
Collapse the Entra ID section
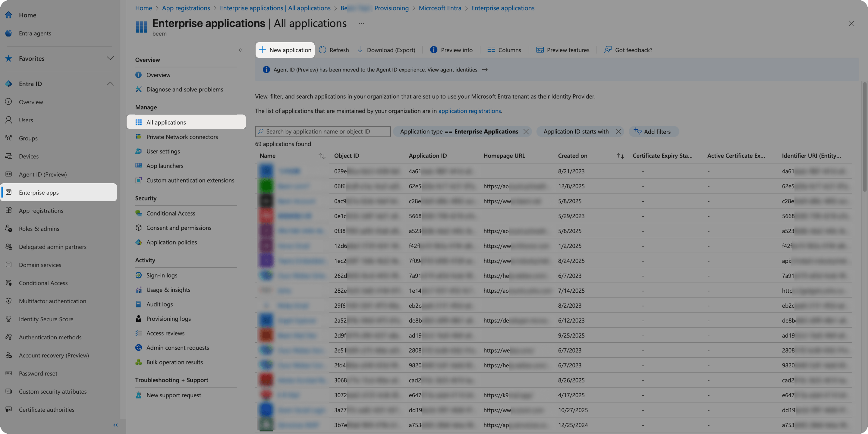click(110, 83)
